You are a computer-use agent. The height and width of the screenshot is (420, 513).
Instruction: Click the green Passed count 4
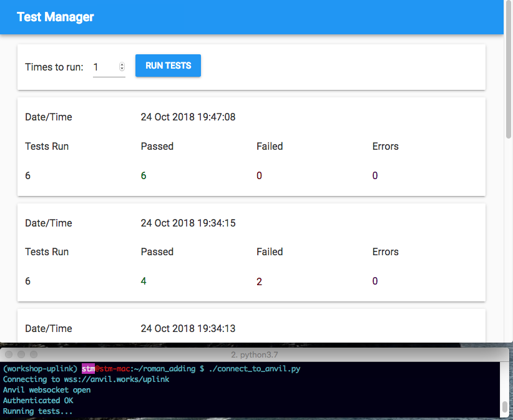144,281
